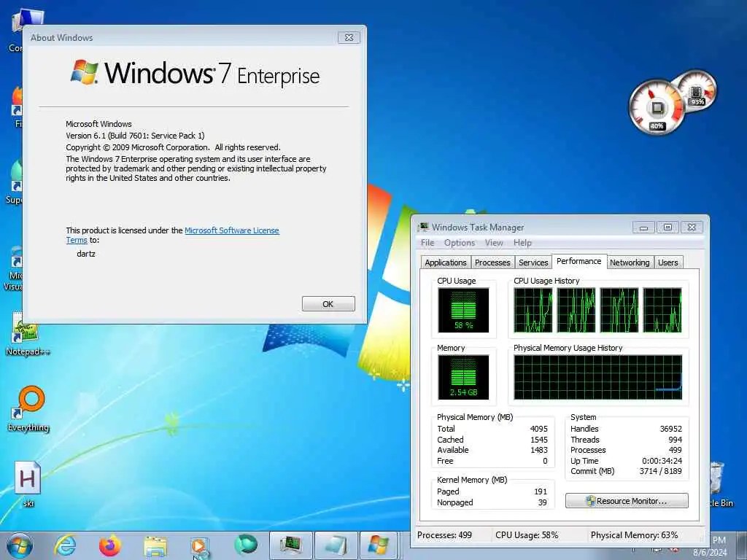Image resolution: width=747 pixels, height=560 pixels.
Task: Switch to the Applications tab
Action: point(446,262)
